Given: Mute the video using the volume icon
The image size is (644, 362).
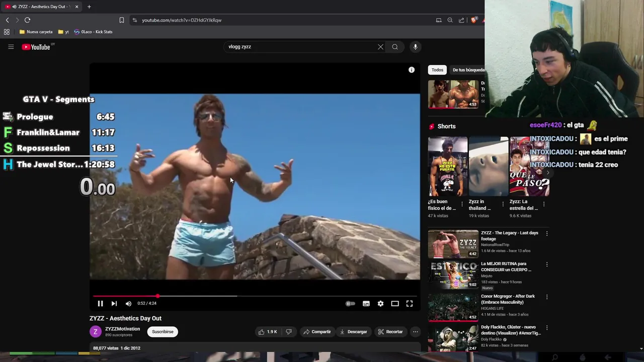Looking at the screenshot, I should 128,303.
